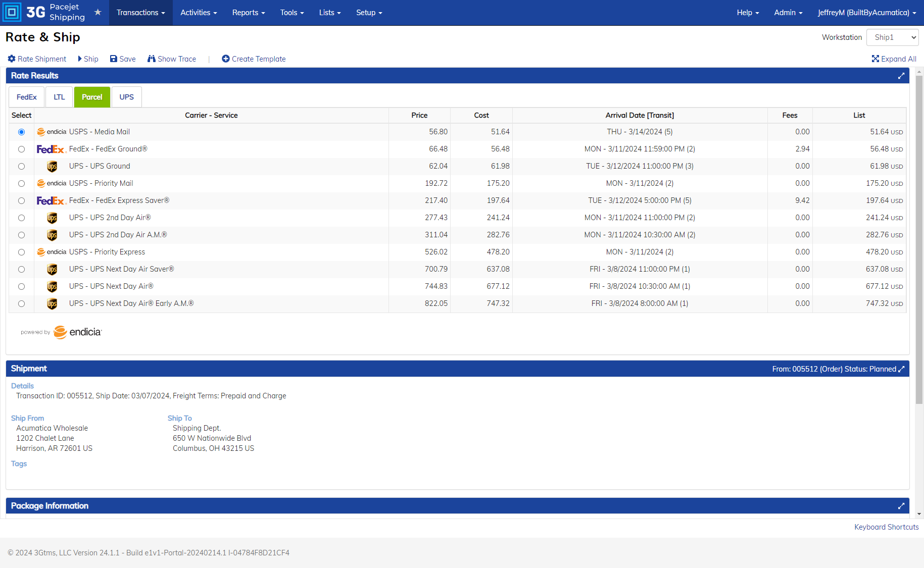Open the Workstation Ship1 combo box
924x568 pixels.
pos(892,37)
